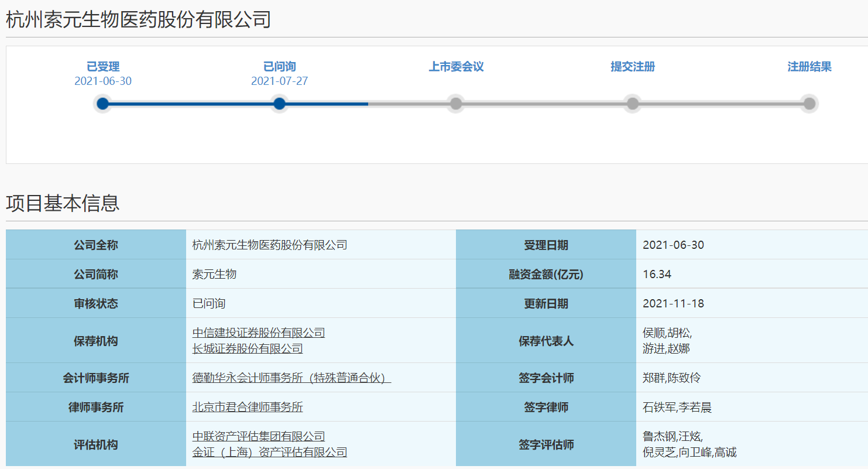Viewport: 868px width, 469px height.
Task: Click the 公司简称 label cell
Action: point(96,274)
